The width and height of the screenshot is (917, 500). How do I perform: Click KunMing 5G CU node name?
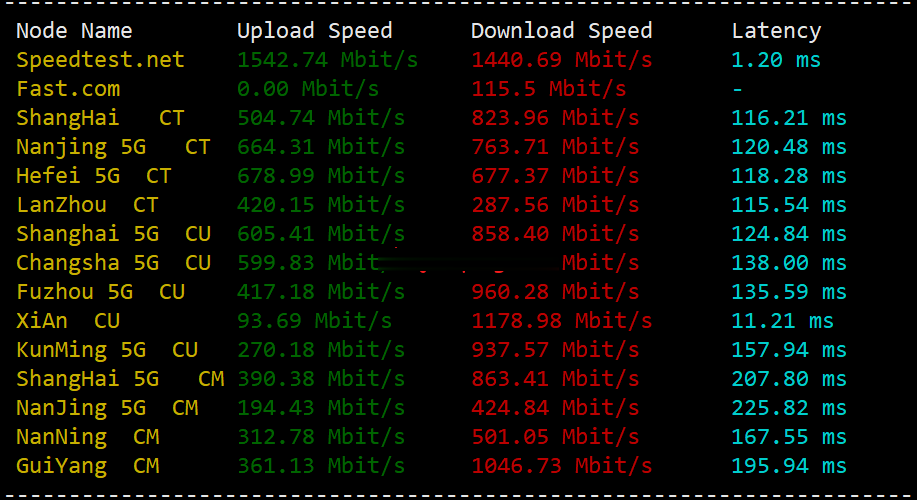[107, 350]
